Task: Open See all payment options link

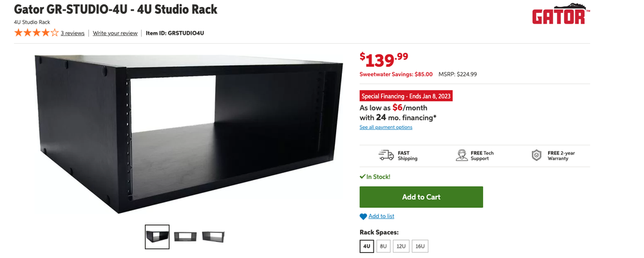Action: (x=386, y=127)
